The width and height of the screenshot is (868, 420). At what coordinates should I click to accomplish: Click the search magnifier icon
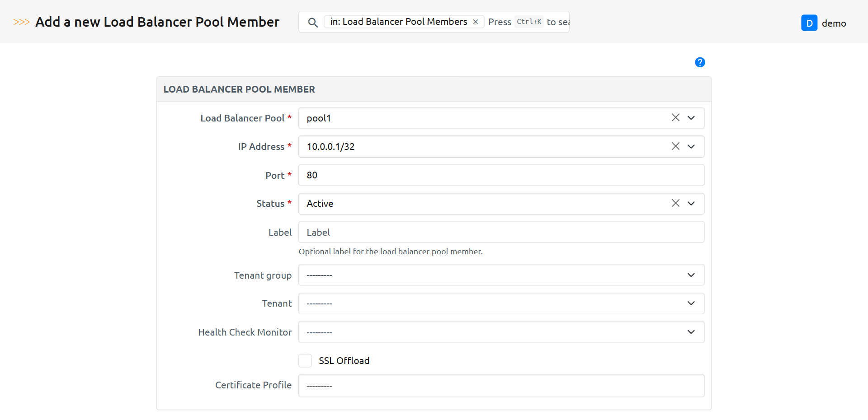coord(312,22)
